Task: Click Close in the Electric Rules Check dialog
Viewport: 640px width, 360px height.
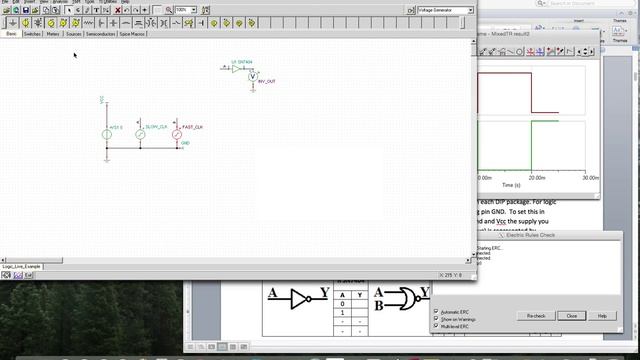Action: 572,316
